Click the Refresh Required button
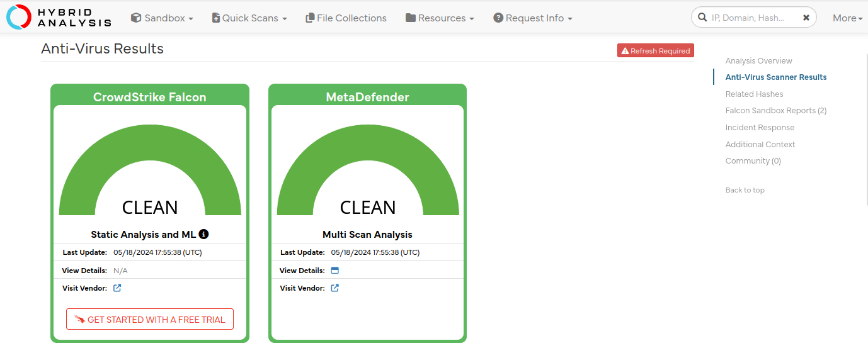 655,51
